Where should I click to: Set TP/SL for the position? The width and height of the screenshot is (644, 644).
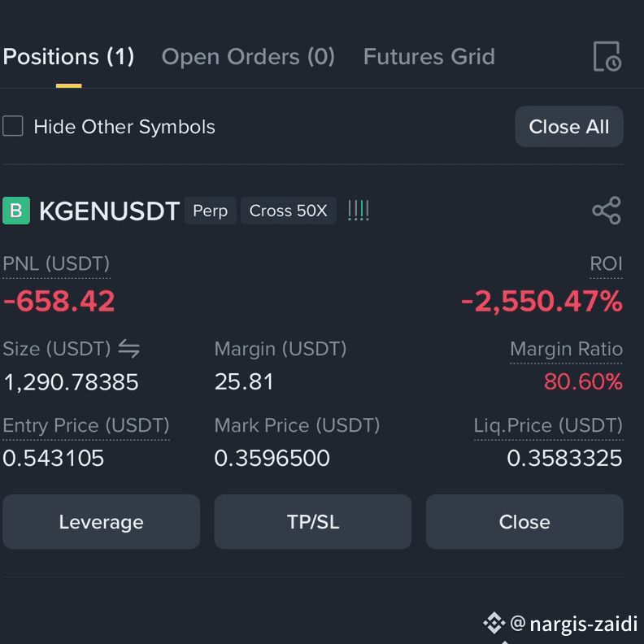[x=313, y=522]
